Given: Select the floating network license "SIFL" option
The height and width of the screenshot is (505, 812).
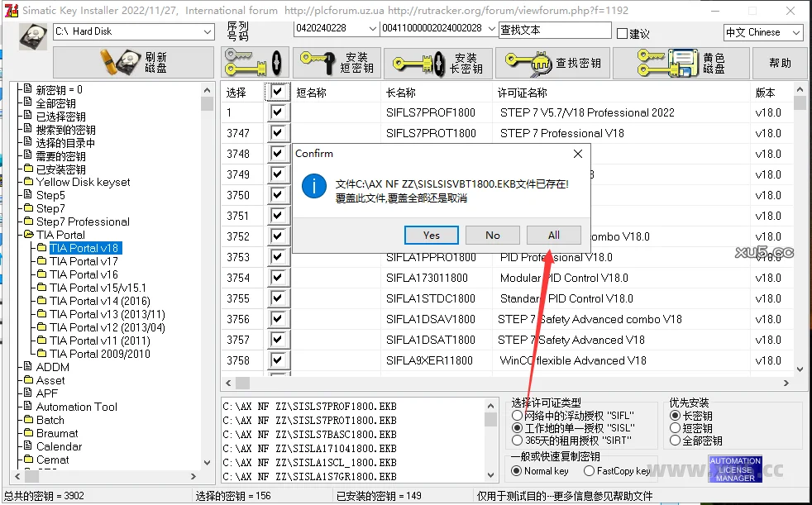Looking at the screenshot, I should pyautogui.click(x=519, y=416).
